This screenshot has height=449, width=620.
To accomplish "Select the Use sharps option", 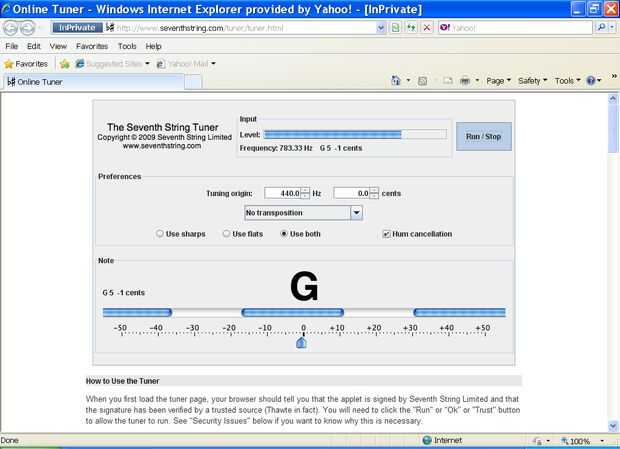I will coord(160,234).
